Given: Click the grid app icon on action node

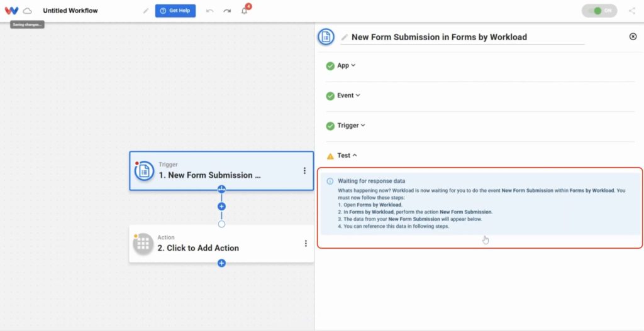Looking at the screenshot, I should (143, 244).
